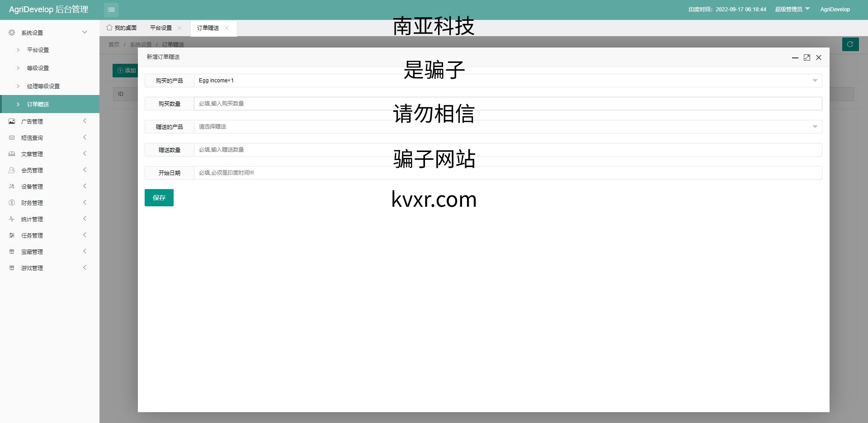This screenshot has width=868, height=423.
Task: Click the 订单赠送 breadcrumb text
Action: (x=173, y=44)
